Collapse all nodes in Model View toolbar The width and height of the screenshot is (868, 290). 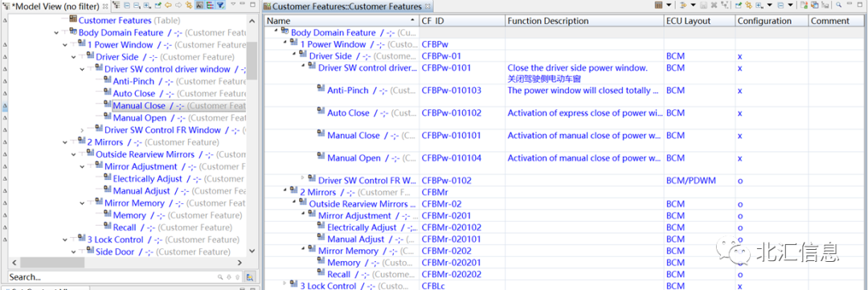[127, 5]
